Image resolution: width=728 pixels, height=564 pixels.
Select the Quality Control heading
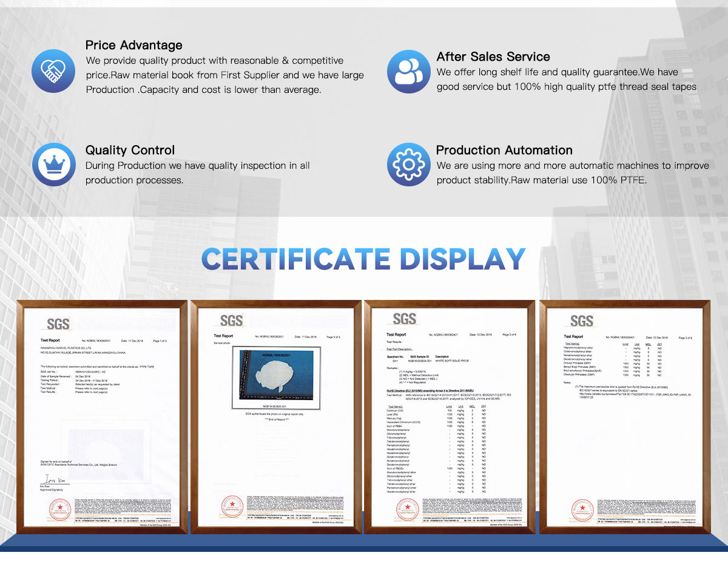coord(130,150)
